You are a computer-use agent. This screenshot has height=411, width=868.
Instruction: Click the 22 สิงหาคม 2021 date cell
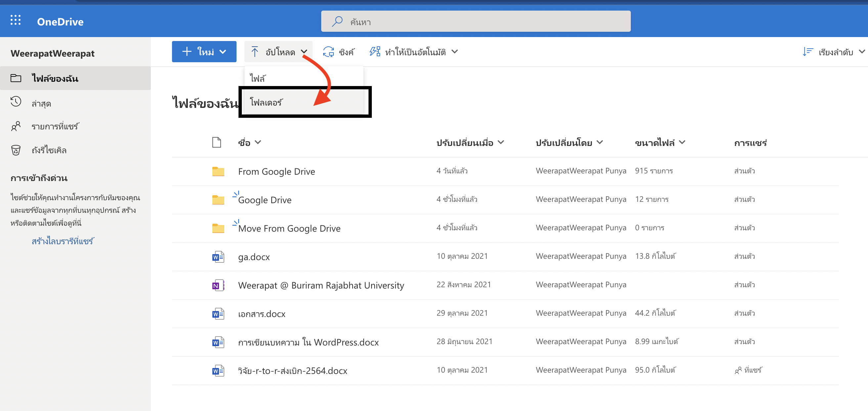coord(464,285)
